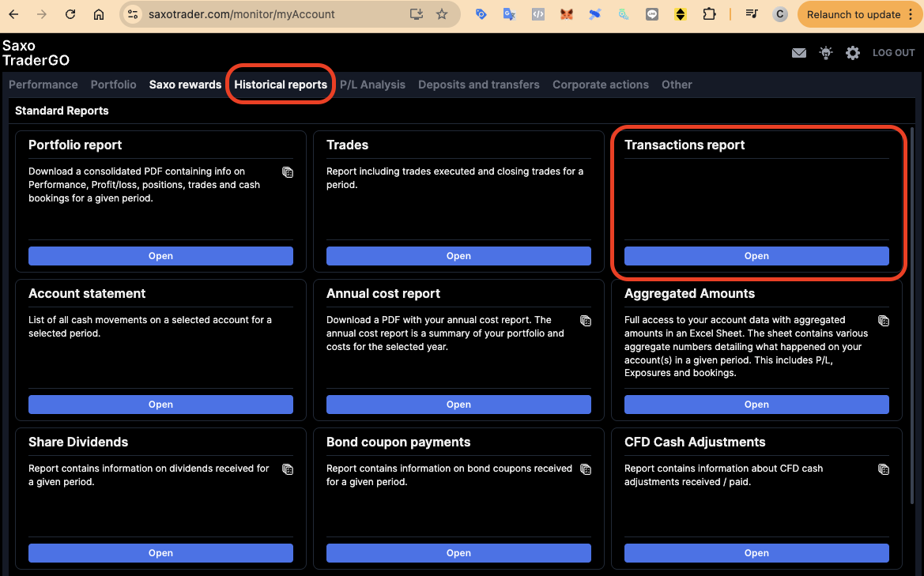
Task: Switch to the Performance tab
Action: coord(43,85)
